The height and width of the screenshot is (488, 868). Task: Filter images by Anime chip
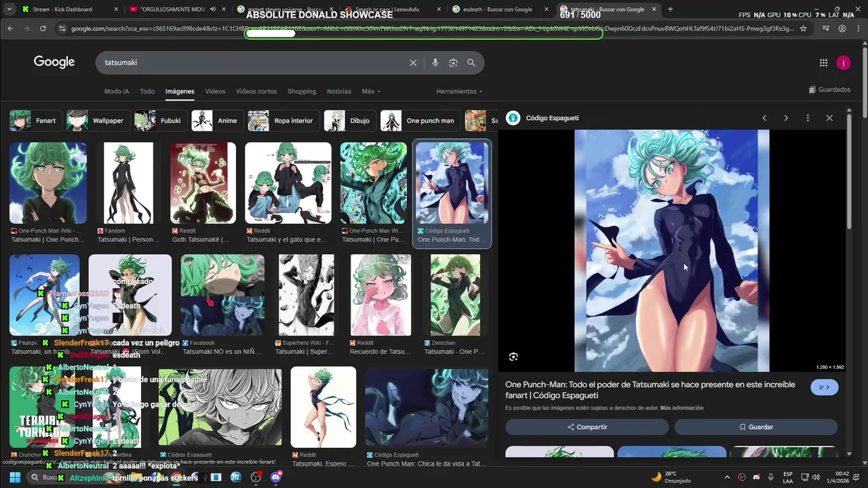point(217,121)
